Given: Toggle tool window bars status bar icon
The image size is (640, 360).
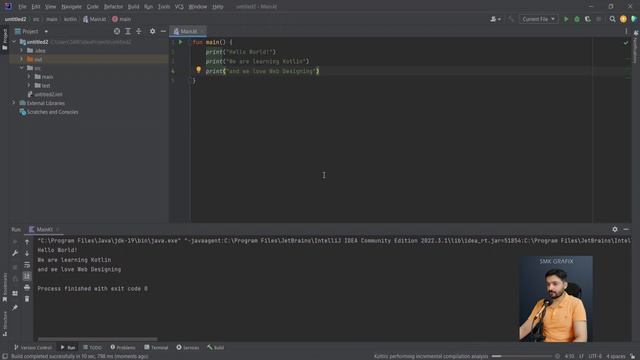Looking at the screenshot, I should click(x=5, y=356).
